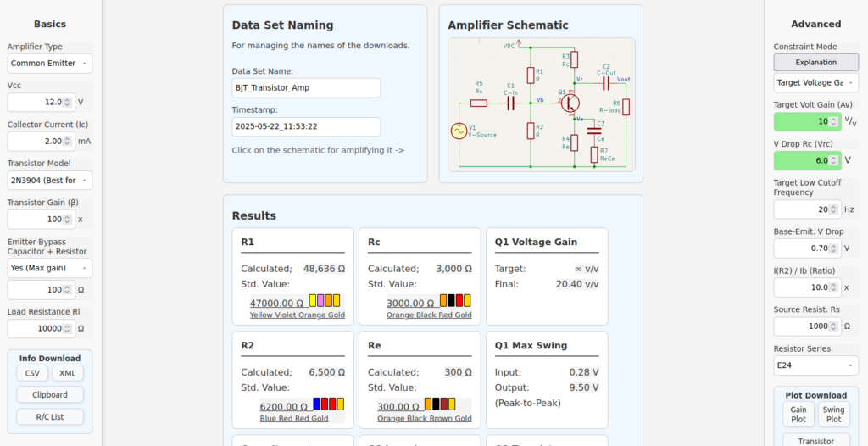Download info as XML

pos(68,373)
